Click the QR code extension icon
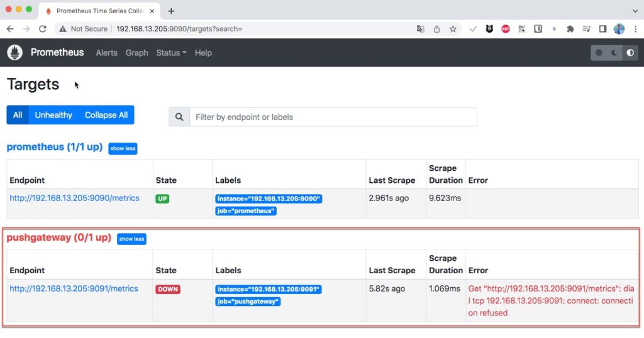 pyautogui.click(x=521, y=29)
